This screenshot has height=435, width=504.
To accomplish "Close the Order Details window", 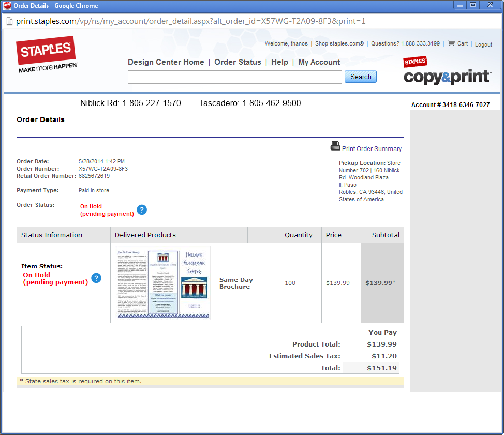I will point(490,5).
